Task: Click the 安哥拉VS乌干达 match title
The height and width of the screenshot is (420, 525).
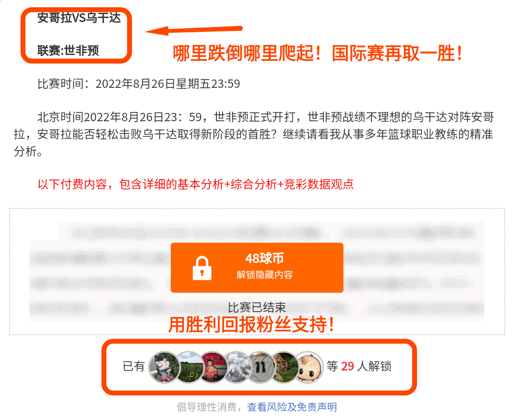Action: tap(79, 17)
